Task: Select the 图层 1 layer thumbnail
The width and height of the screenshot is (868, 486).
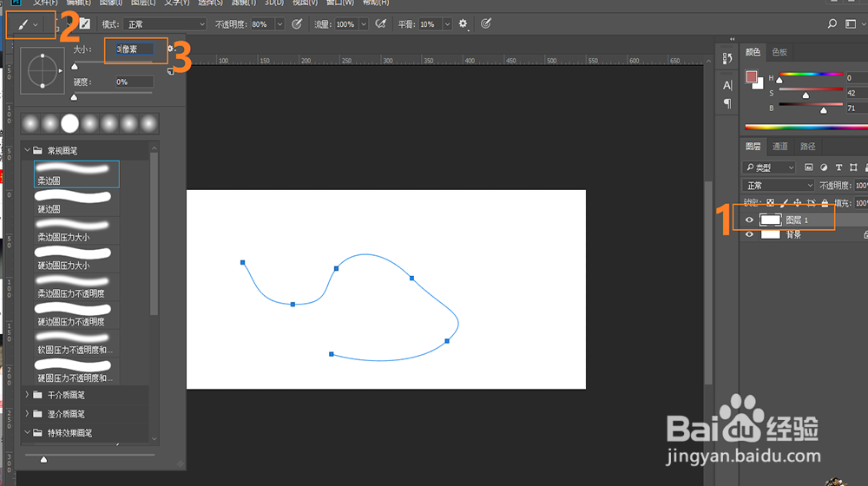Action: click(x=770, y=220)
